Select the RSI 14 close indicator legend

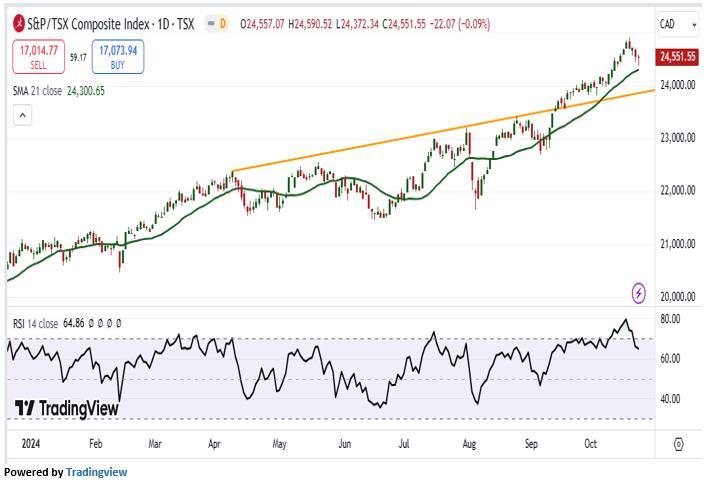click(x=38, y=323)
